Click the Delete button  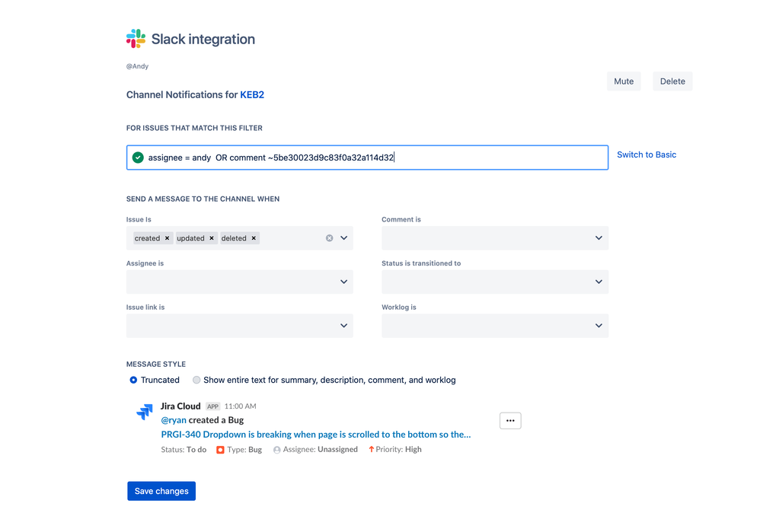tap(672, 81)
